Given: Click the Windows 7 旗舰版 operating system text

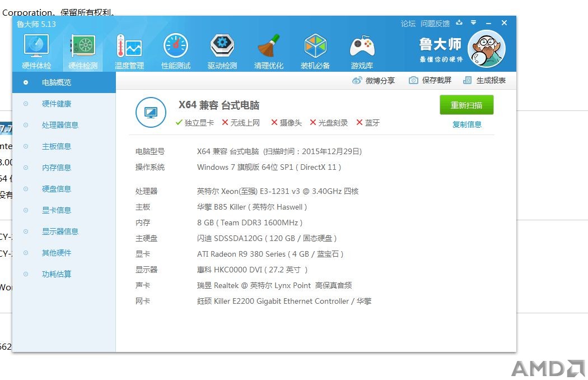Looking at the screenshot, I should click(269, 167).
